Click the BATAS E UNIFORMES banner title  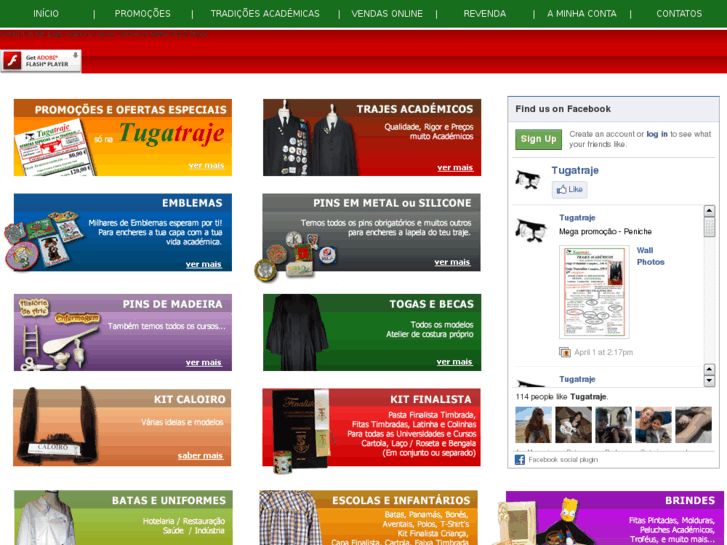(x=169, y=501)
